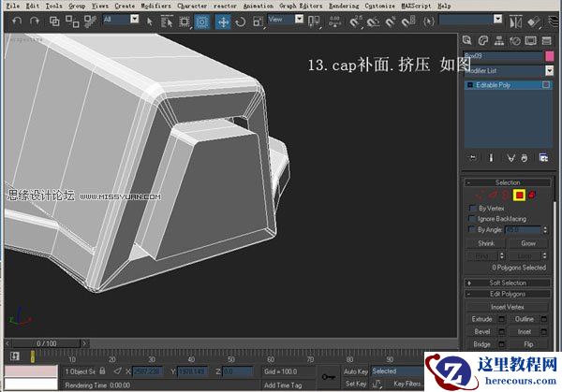Image resolution: width=562 pixels, height=392 pixels.
Task: Toggle the Angle Snap icon
Action: [x=373, y=22]
